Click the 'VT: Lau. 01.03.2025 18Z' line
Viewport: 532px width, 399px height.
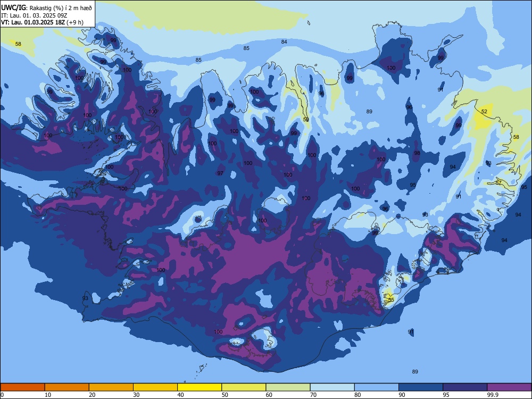pyautogui.click(x=33, y=22)
